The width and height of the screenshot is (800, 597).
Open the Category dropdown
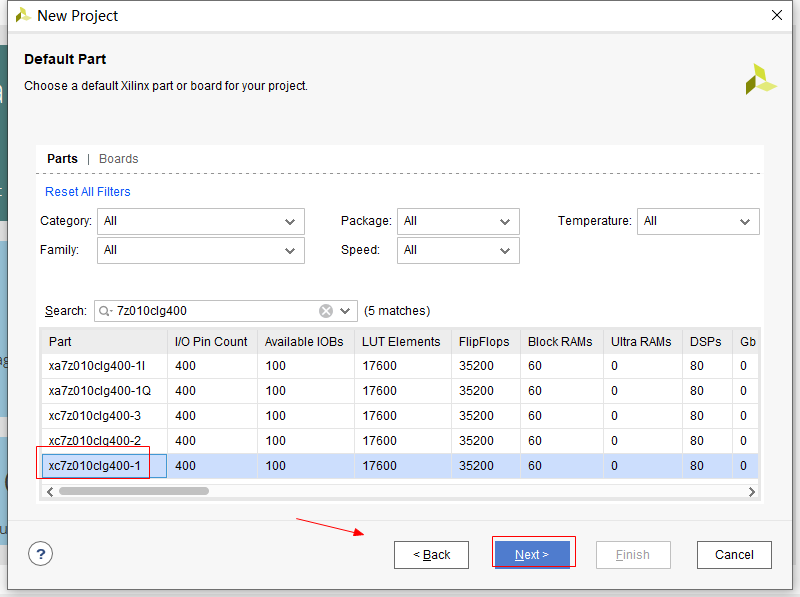coord(201,221)
